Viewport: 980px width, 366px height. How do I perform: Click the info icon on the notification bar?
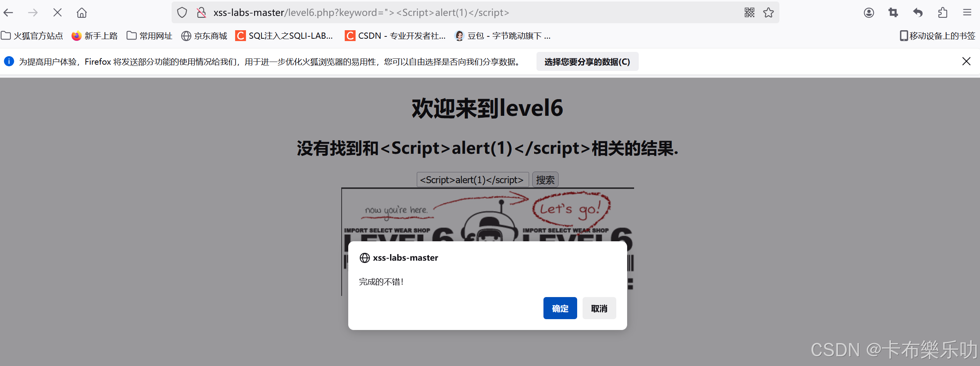click(9, 61)
